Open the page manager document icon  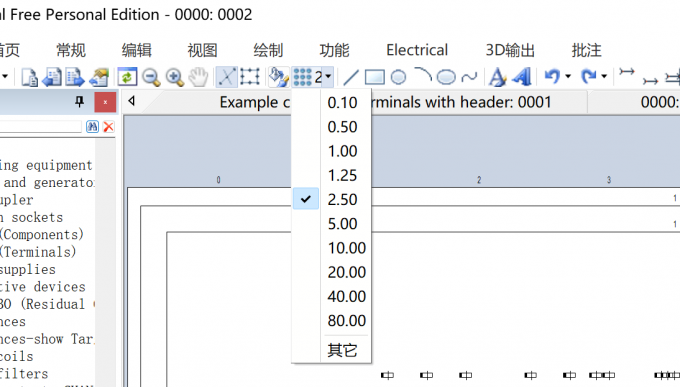point(29,77)
